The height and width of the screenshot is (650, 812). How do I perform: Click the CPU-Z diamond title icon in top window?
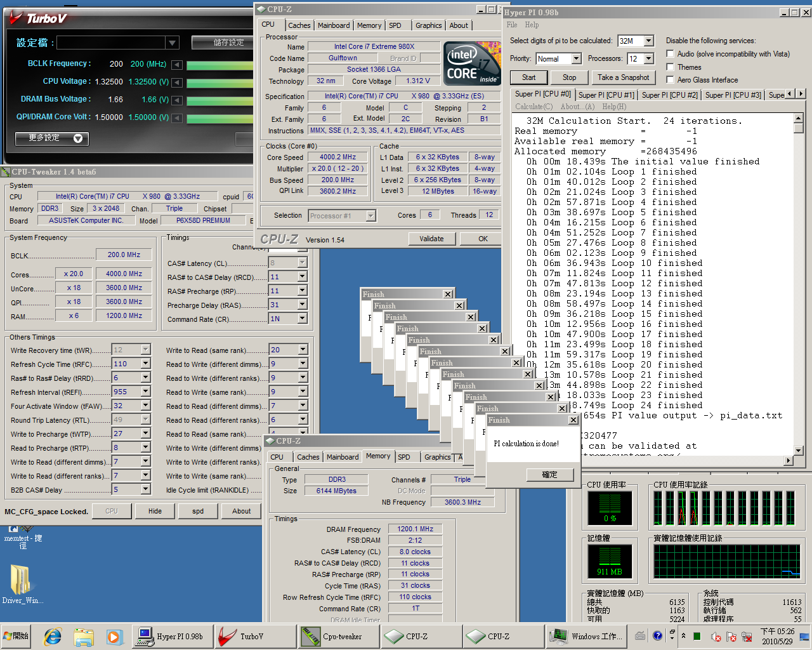coord(260,10)
